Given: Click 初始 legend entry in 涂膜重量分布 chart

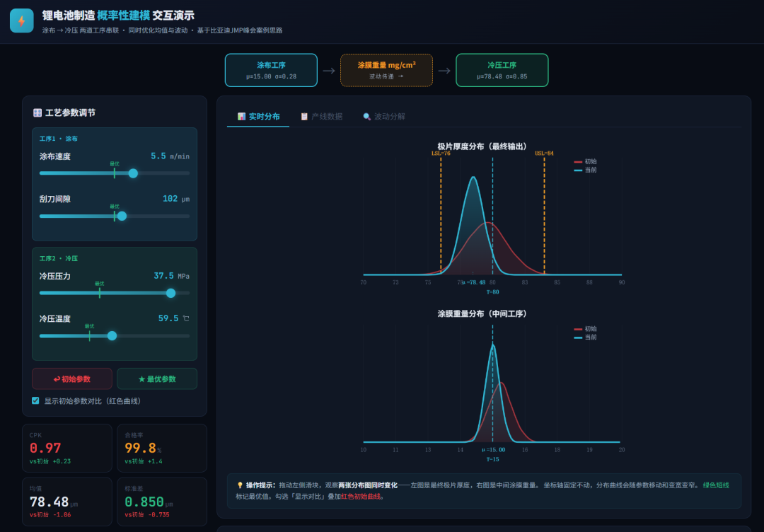Looking at the screenshot, I should point(585,329).
